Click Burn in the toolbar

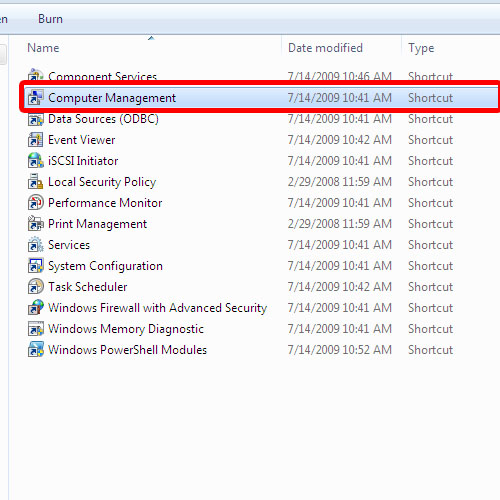click(x=50, y=19)
